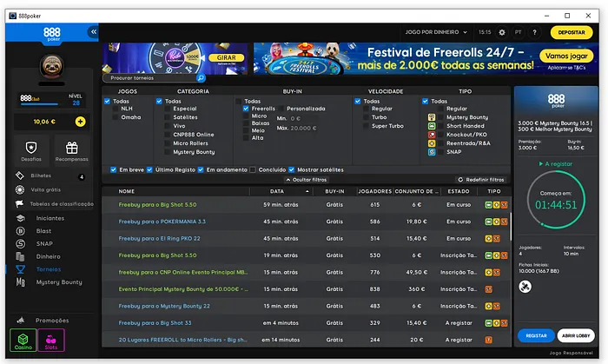608x364 pixels.
Task: Sort by Conjunto de prize column
Action: coord(416,191)
